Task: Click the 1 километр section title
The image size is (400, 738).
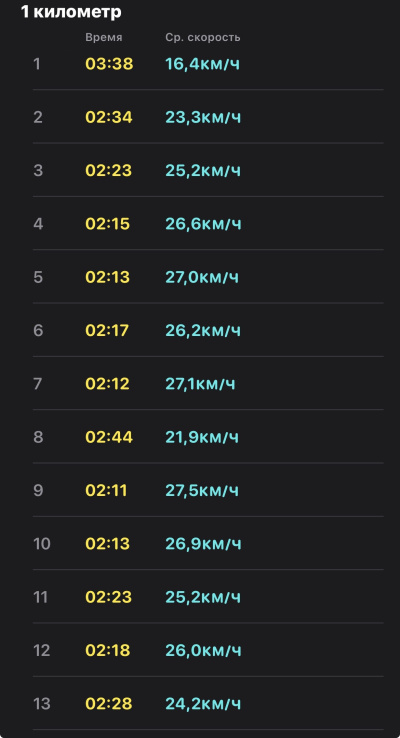Action: [71, 12]
